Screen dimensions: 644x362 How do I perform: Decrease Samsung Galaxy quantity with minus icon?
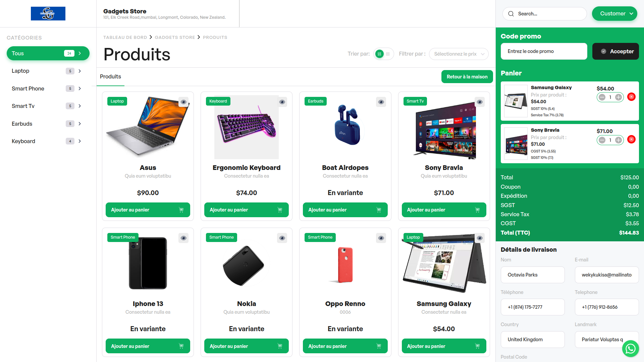click(602, 97)
